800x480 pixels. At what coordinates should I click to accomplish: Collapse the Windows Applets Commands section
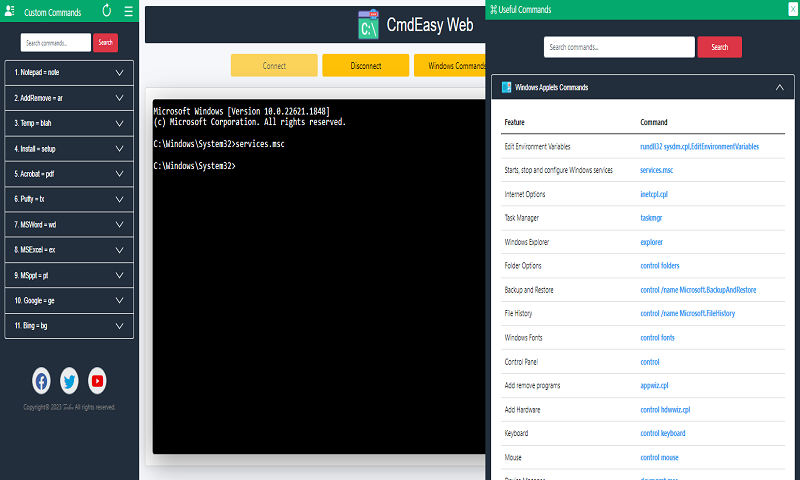point(780,87)
